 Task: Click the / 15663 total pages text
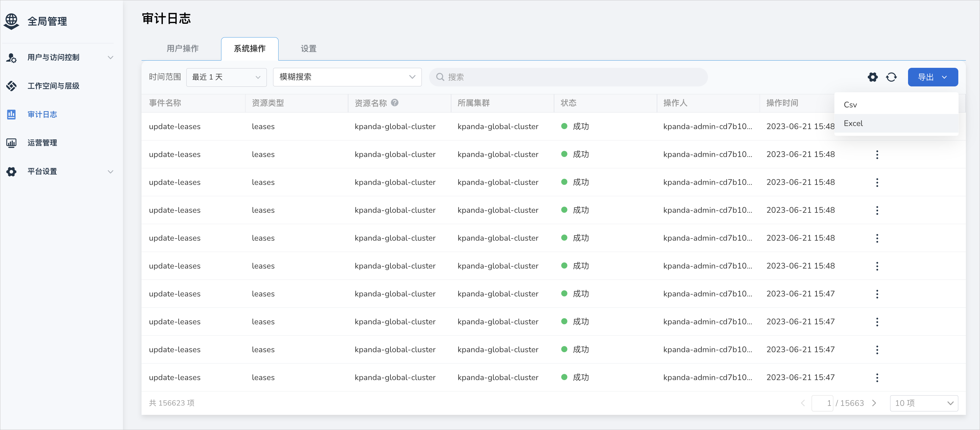pos(850,403)
